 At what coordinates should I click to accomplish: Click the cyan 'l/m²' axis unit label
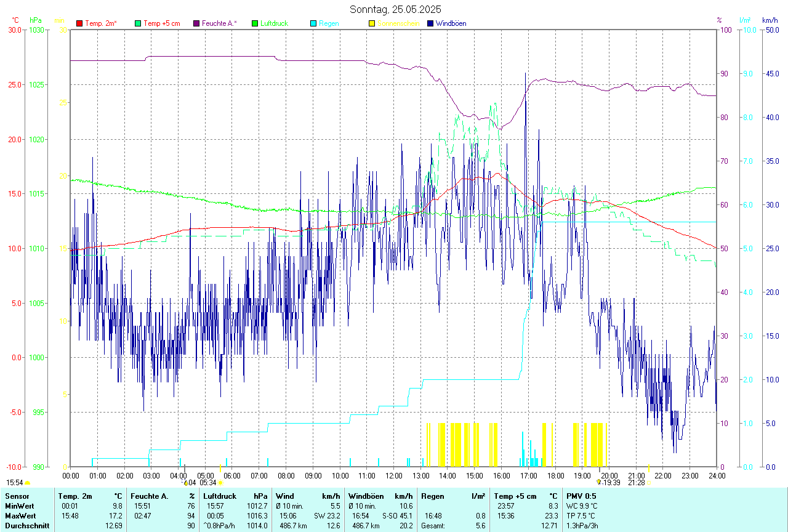[744, 20]
